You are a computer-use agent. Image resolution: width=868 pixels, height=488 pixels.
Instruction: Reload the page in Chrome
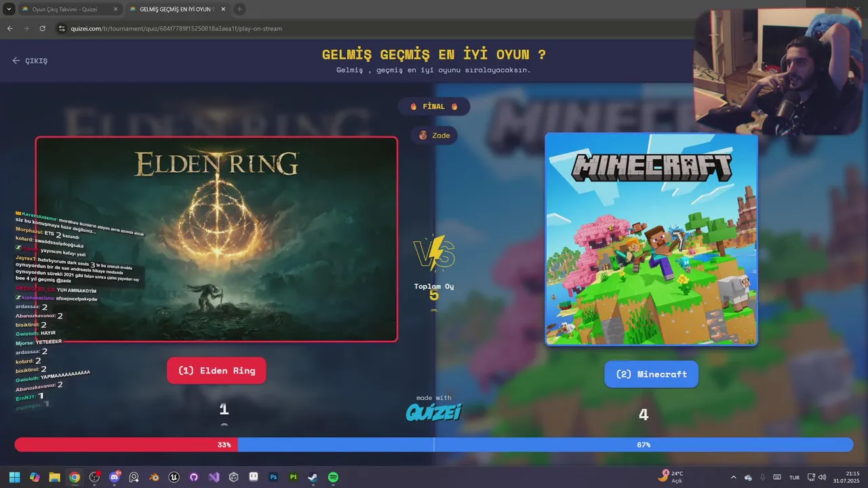[x=43, y=28]
